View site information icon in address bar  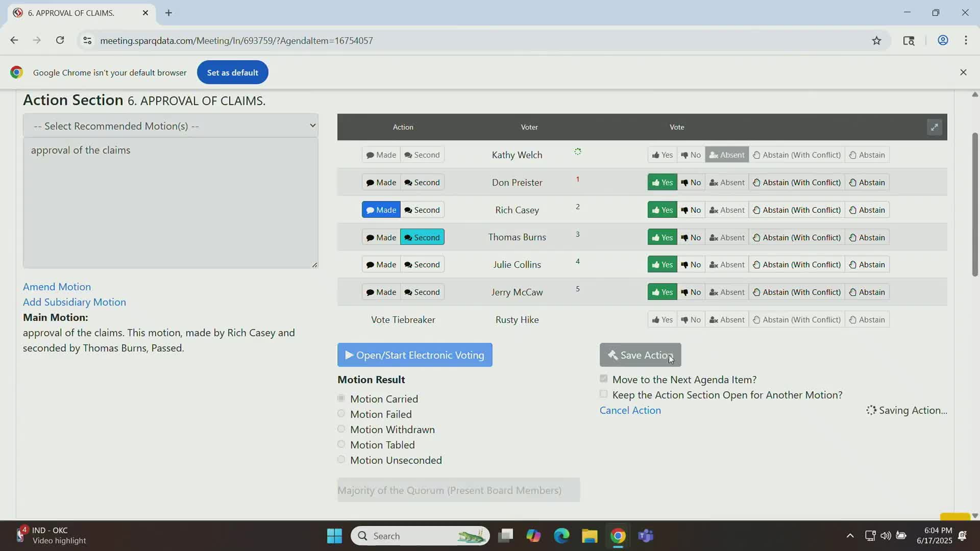87,40
